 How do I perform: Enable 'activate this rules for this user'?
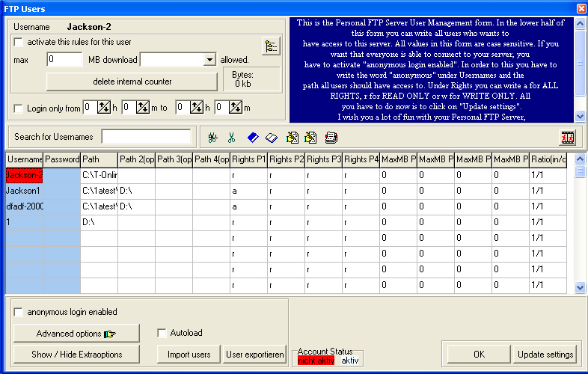click(19, 42)
